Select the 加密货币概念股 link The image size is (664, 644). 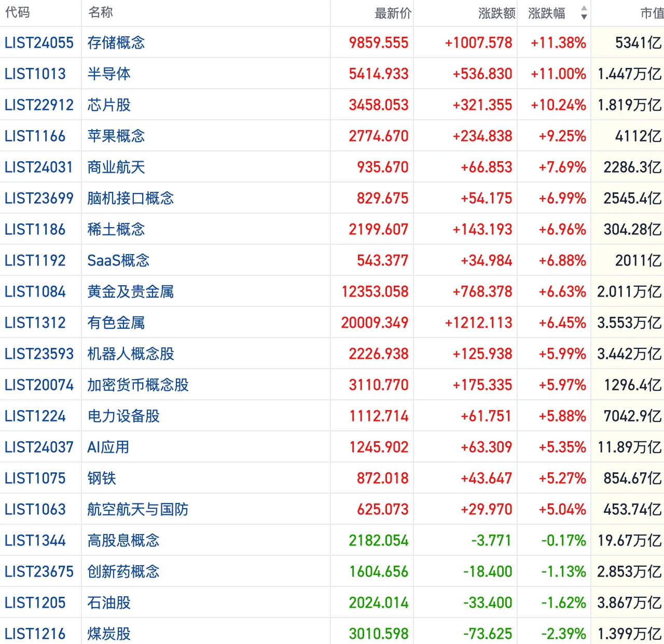point(138,385)
